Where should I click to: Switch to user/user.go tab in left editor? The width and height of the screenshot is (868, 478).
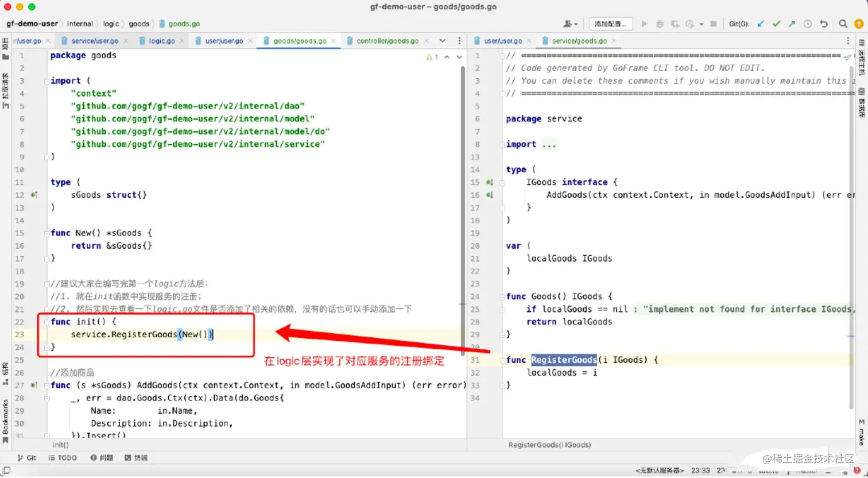(224, 41)
